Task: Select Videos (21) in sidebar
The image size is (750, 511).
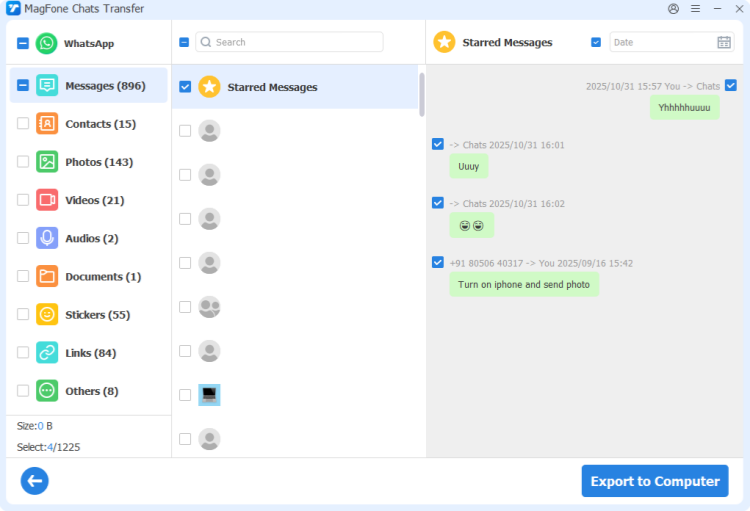Action: click(x=88, y=200)
